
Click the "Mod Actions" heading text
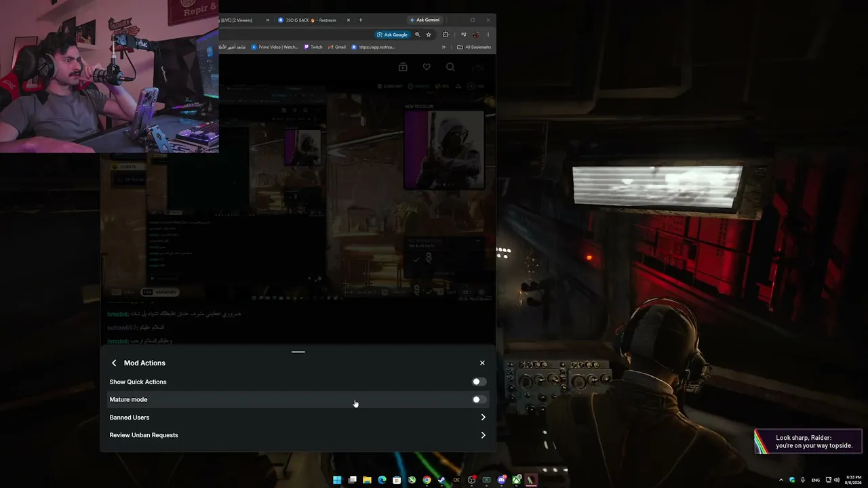coord(144,363)
